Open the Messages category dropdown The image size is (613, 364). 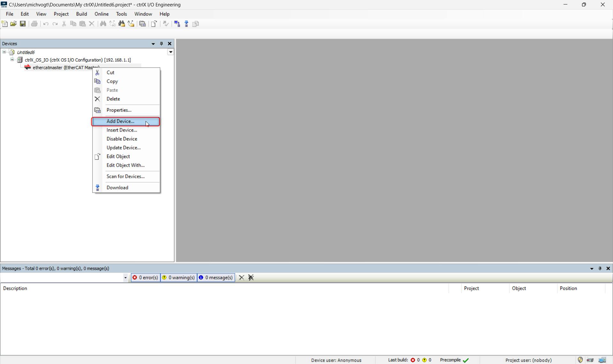tap(125, 278)
